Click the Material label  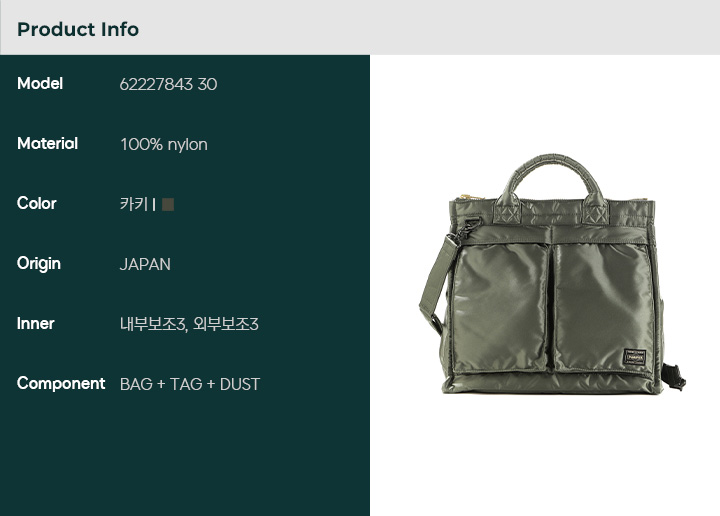(x=47, y=143)
